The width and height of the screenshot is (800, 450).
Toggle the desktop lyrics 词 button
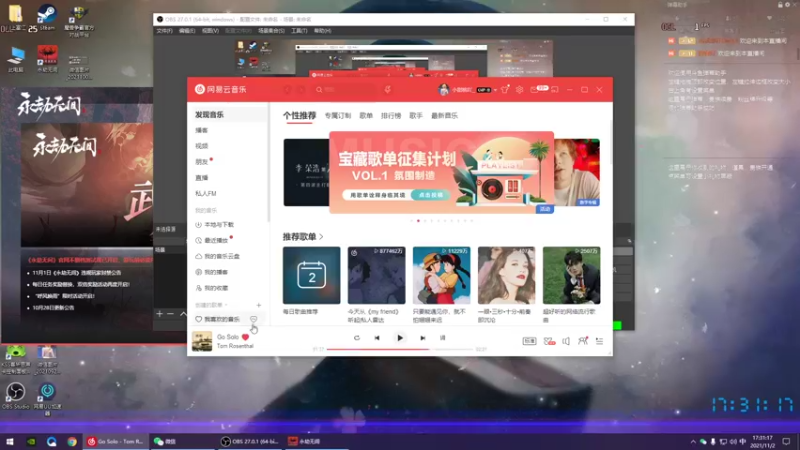tap(442, 338)
